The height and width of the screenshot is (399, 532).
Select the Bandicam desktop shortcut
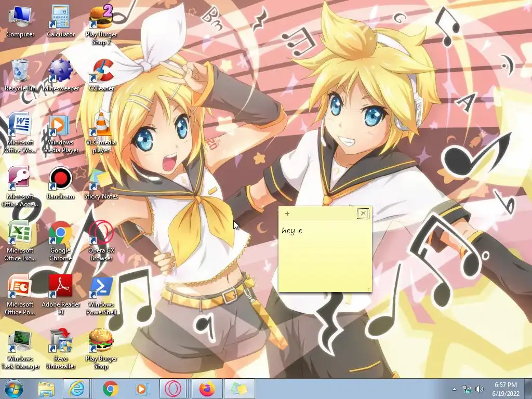tap(61, 183)
